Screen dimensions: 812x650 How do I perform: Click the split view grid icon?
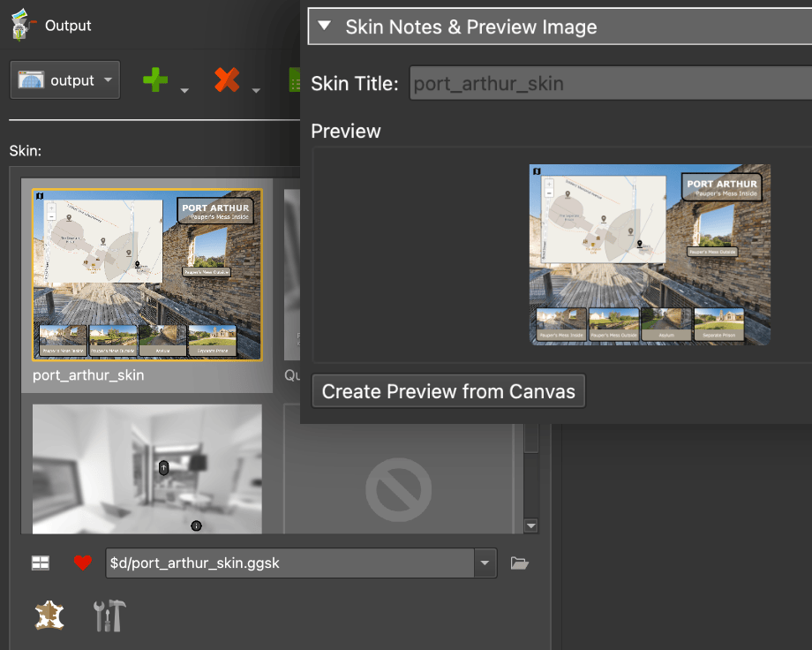click(x=40, y=563)
